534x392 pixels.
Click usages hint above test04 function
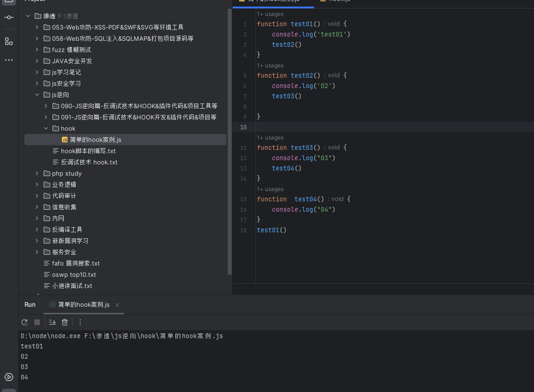pyautogui.click(x=270, y=189)
